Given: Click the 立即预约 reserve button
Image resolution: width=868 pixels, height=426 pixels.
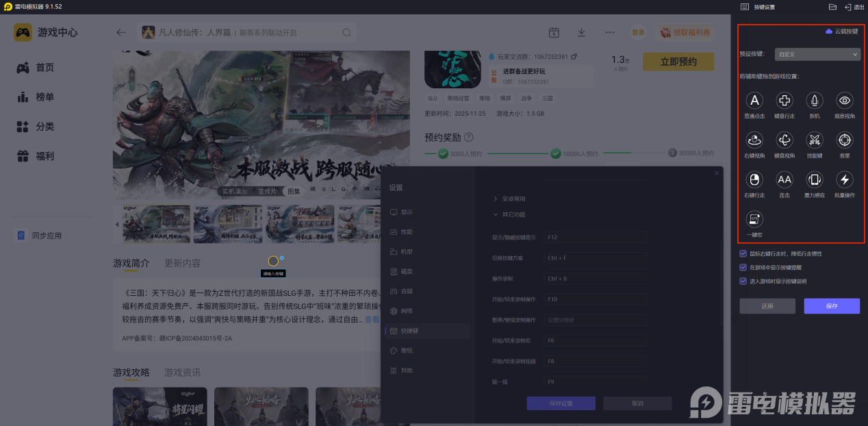Looking at the screenshot, I should tap(678, 62).
